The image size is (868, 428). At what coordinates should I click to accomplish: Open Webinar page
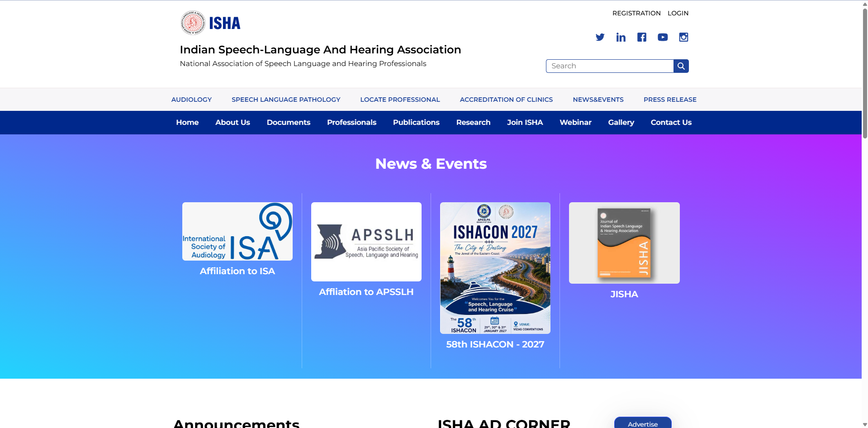(575, 123)
